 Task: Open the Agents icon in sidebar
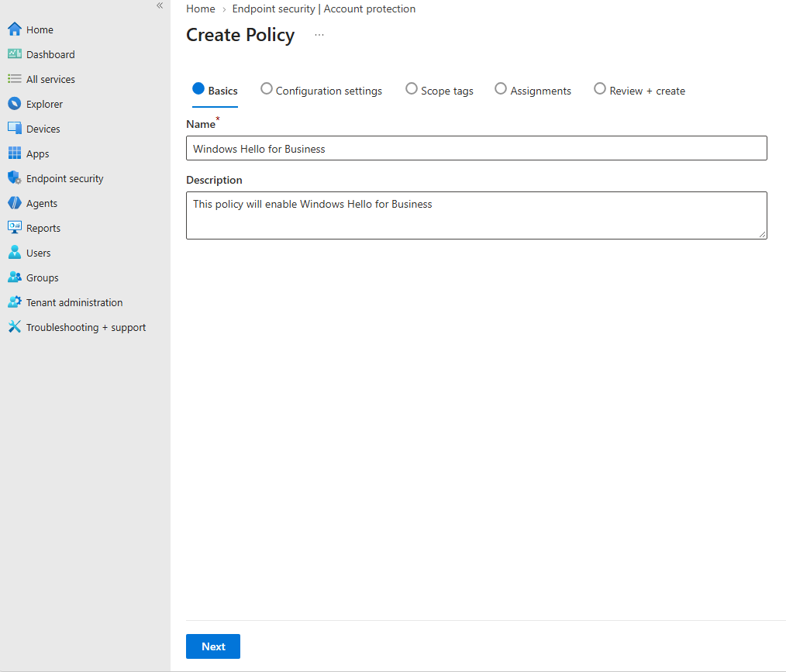[x=15, y=203]
